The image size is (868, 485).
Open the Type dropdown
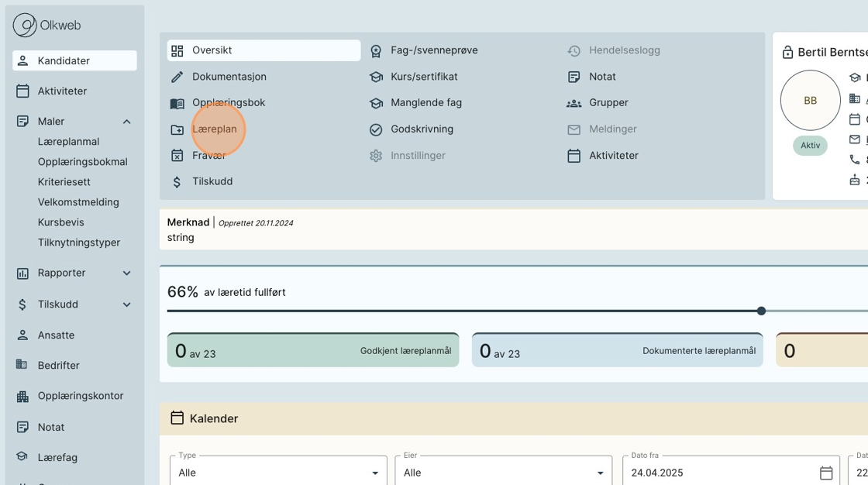pyautogui.click(x=278, y=473)
